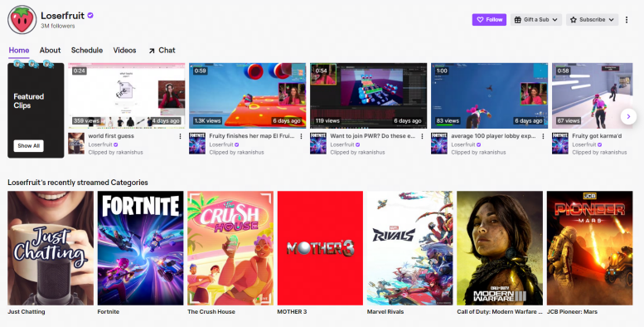Viewport: 644px width, 327px height.
Task: Open the Subscribe dropdown
Action: click(592, 19)
